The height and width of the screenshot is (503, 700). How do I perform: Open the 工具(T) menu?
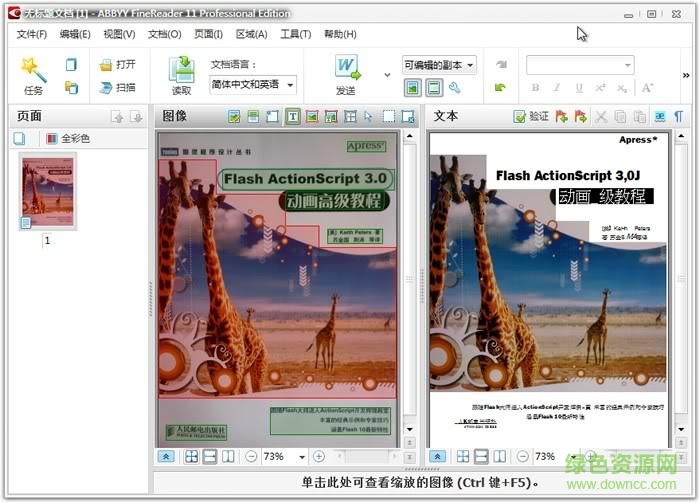pyautogui.click(x=295, y=34)
